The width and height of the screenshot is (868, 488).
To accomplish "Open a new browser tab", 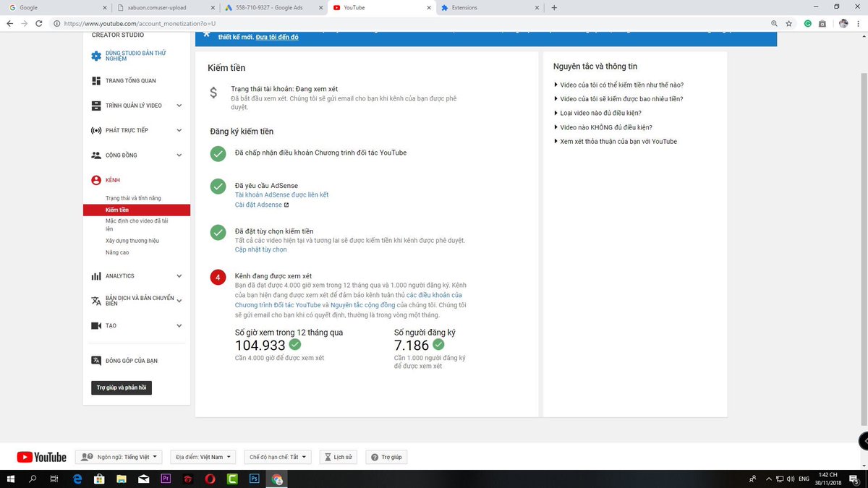I will (554, 7).
